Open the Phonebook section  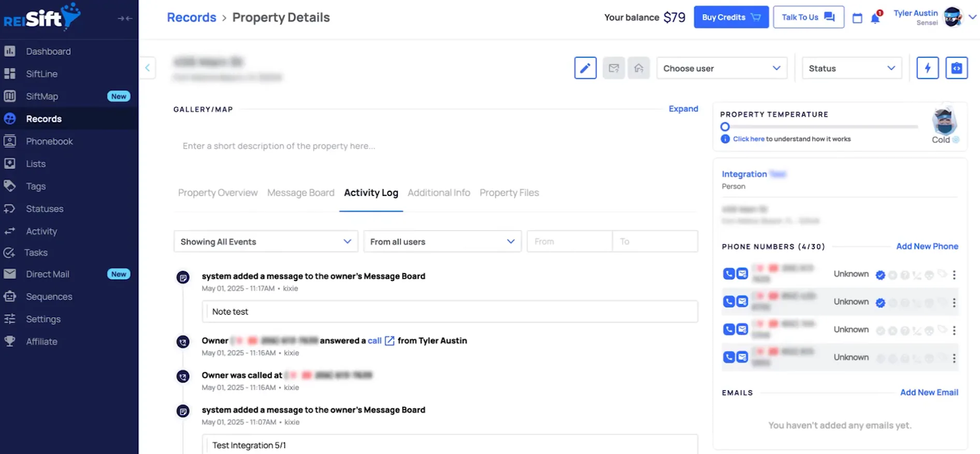(x=49, y=141)
